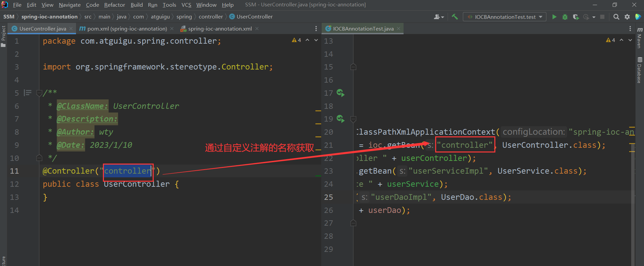This screenshot has height=266, width=644.
Task: Click the Build project hammer icon
Action: [455, 17]
